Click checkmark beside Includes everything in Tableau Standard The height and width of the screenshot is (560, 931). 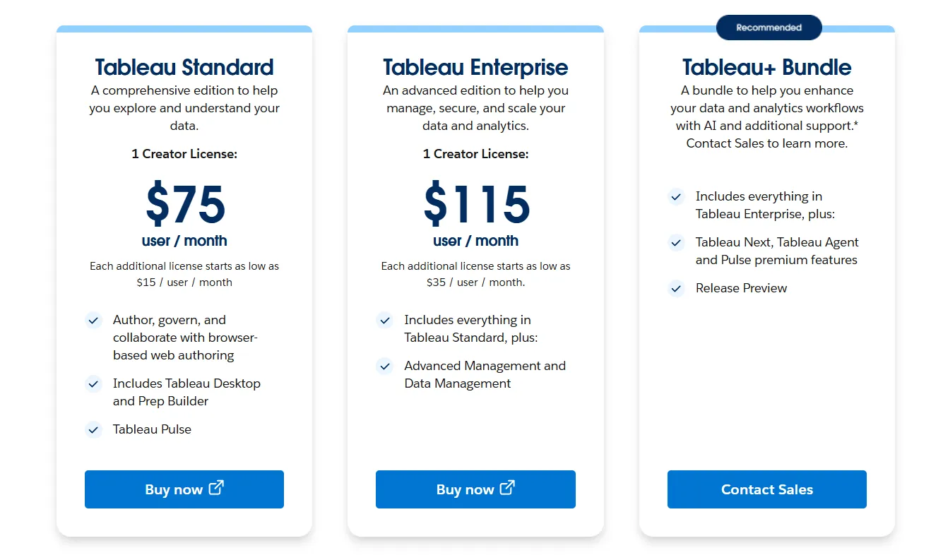[x=385, y=320]
